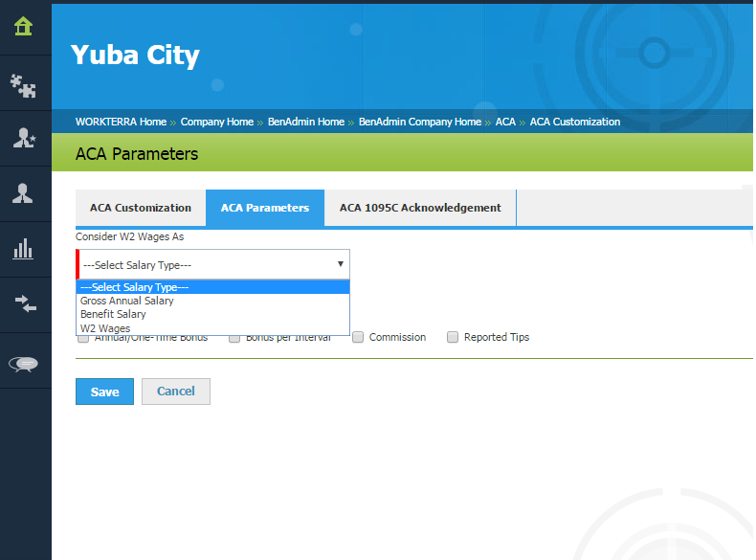Open the chat bubble sidebar icon

click(x=24, y=363)
